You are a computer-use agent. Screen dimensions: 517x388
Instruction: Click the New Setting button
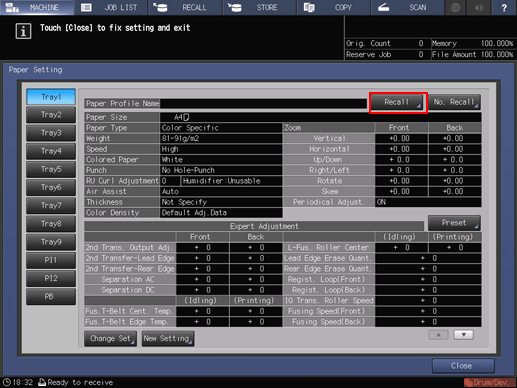click(168, 338)
